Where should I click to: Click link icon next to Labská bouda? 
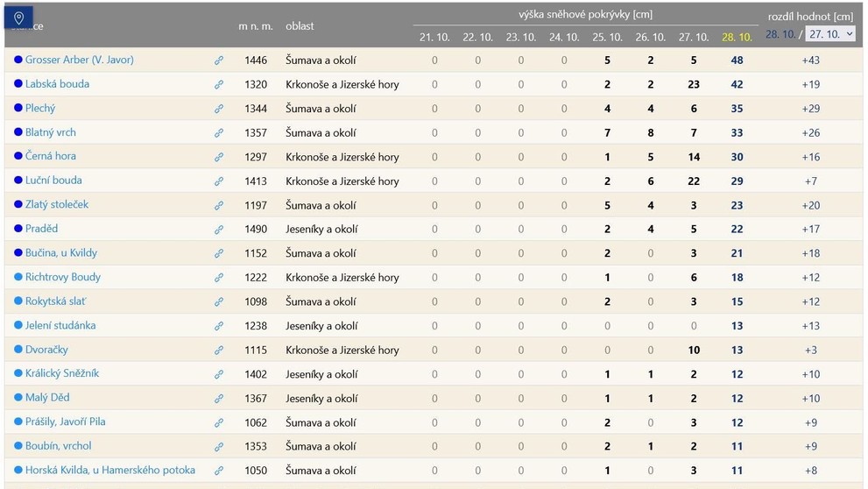tap(219, 85)
